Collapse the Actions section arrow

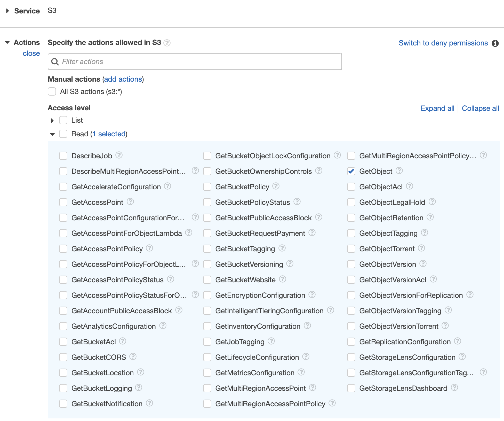(7, 42)
